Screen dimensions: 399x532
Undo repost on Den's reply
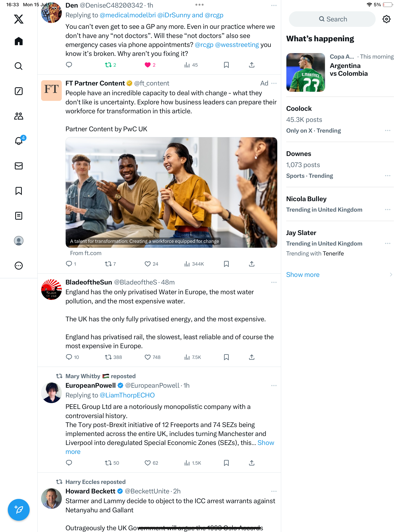click(108, 65)
